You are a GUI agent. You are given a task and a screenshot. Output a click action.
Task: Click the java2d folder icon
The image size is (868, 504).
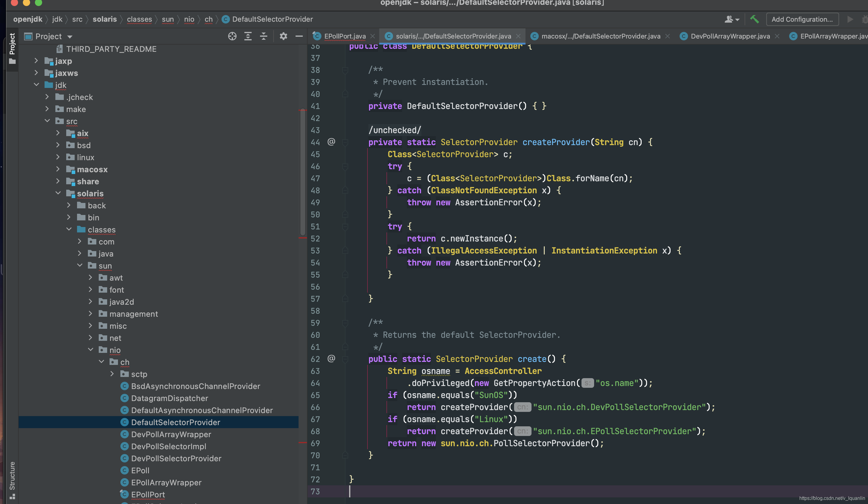103,301
